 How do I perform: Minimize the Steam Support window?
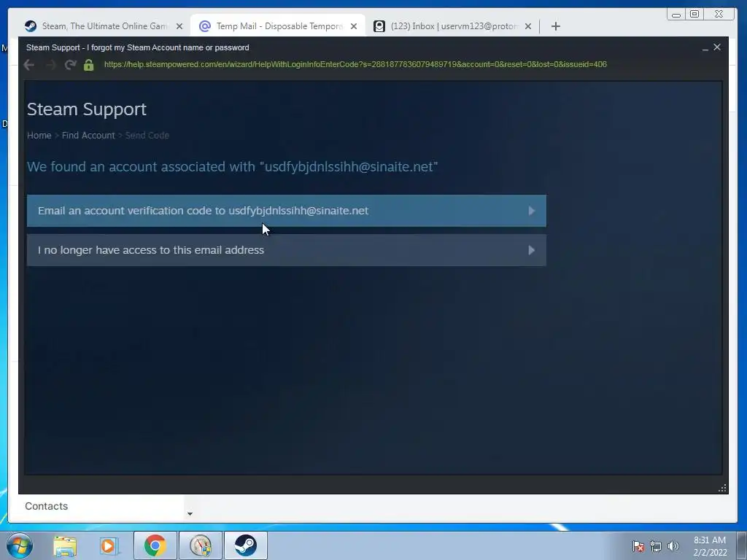pos(705,48)
